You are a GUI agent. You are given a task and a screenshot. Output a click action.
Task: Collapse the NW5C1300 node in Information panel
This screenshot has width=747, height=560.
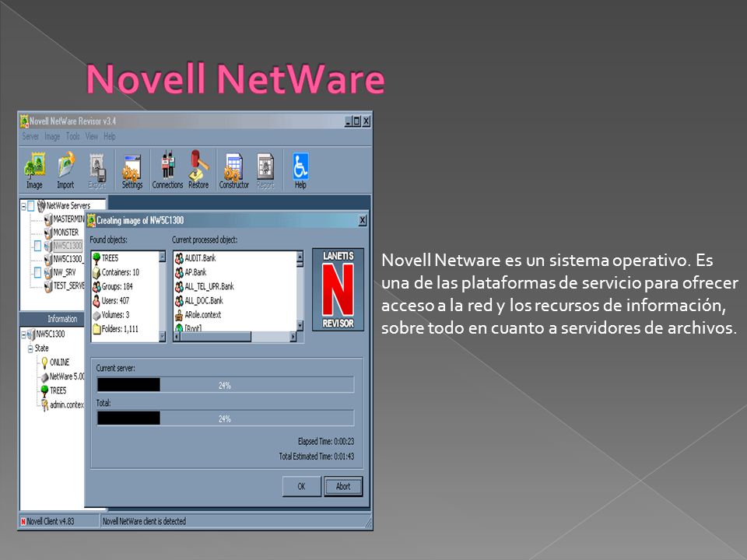pos(23,334)
